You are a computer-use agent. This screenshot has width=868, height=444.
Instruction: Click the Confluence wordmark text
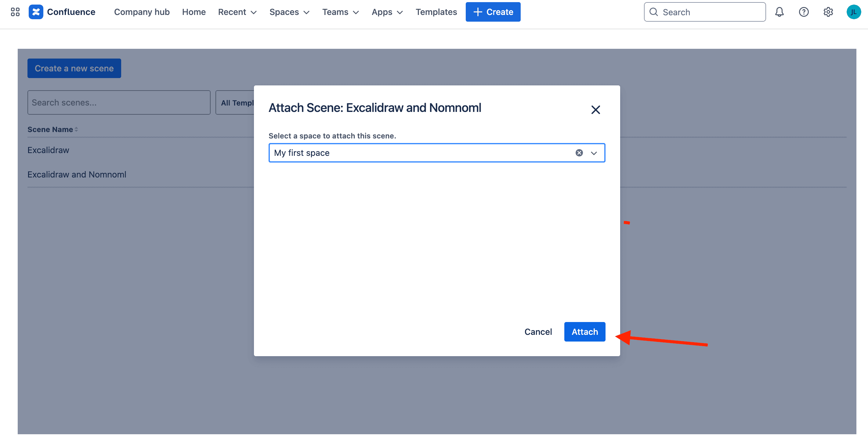tap(71, 12)
